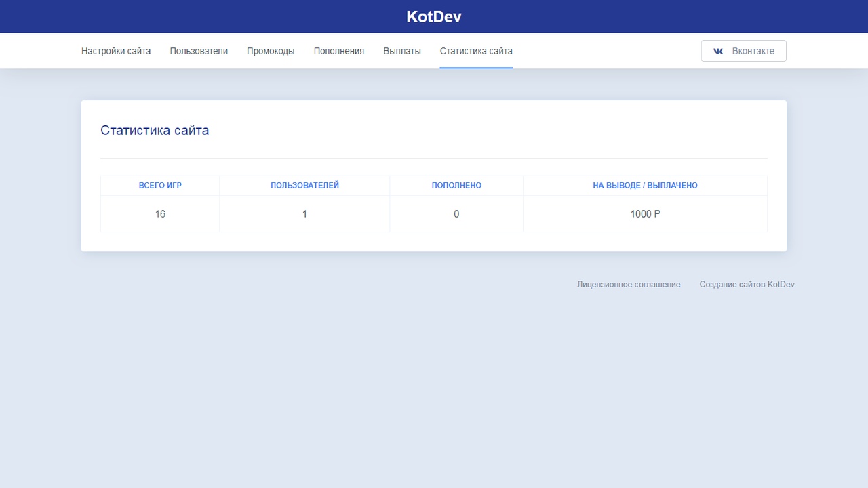Select the total games value 16
This screenshot has width=868, height=488.
pos(160,214)
